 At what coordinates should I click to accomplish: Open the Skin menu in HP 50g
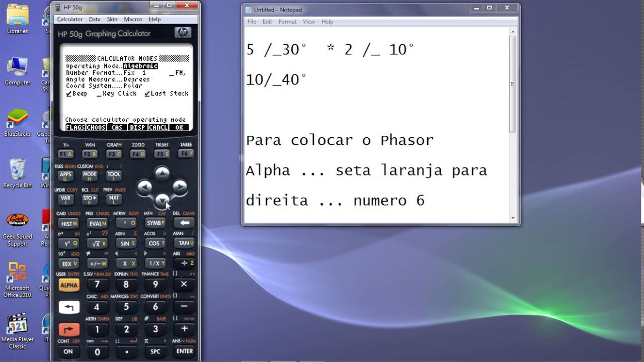pyautogui.click(x=112, y=19)
